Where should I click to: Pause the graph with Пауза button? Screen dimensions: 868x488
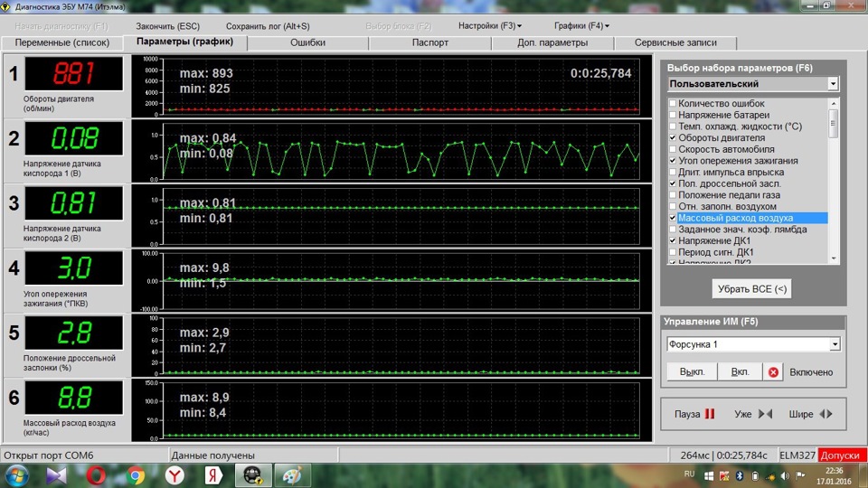pyautogui.click(x=694, y=414)
